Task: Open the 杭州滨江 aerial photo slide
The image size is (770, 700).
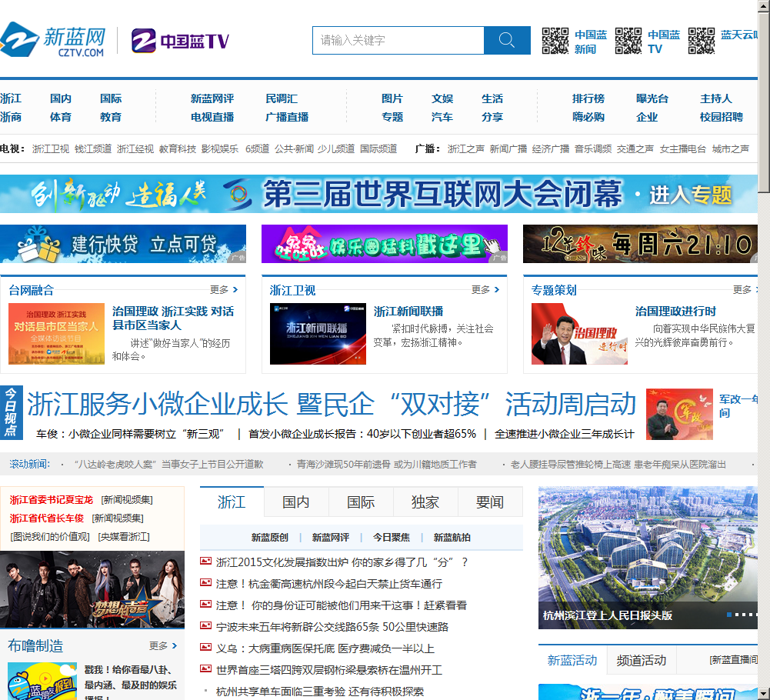Action: pyautogui.click(x=648, y=558)
